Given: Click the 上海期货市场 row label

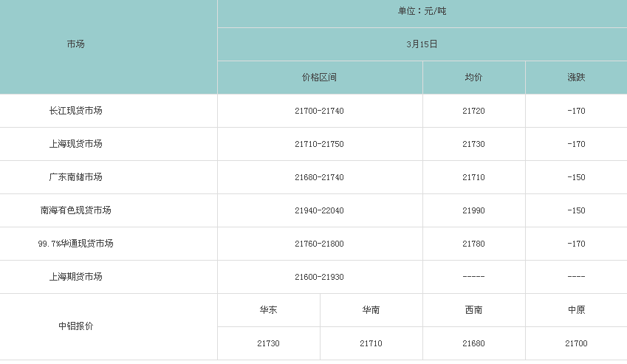Looking at the screenshot, I should click(x=76, y=277).
